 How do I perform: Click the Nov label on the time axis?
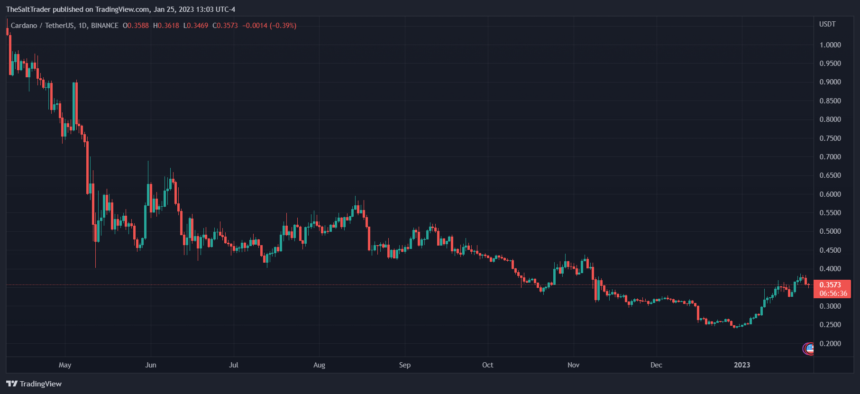pos(574,365)
